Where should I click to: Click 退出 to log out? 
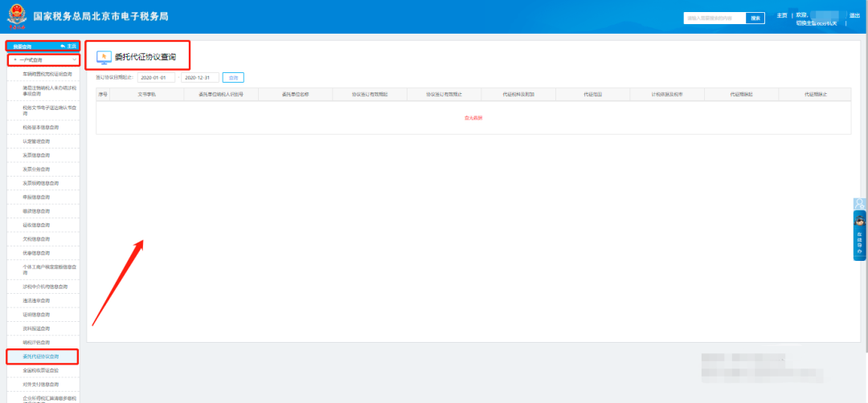pyautogui.click(x=854, y=15)
